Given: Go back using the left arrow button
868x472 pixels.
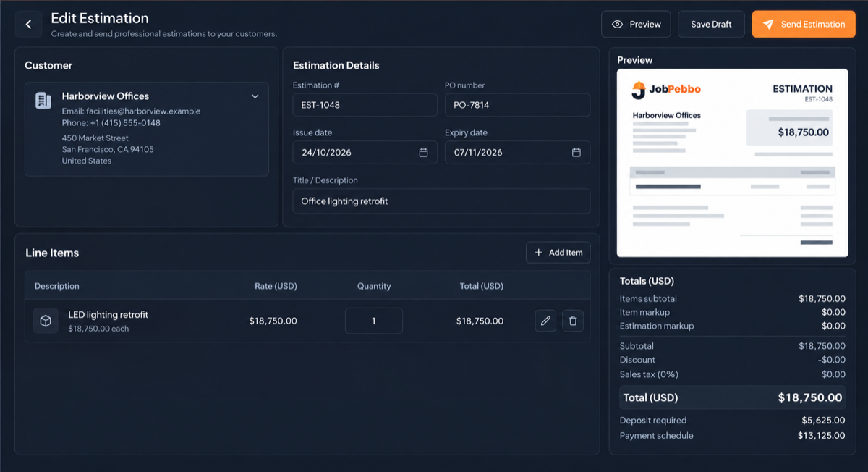Looking at the screenshot, I should pyautogui.click(x=28, y=24).
